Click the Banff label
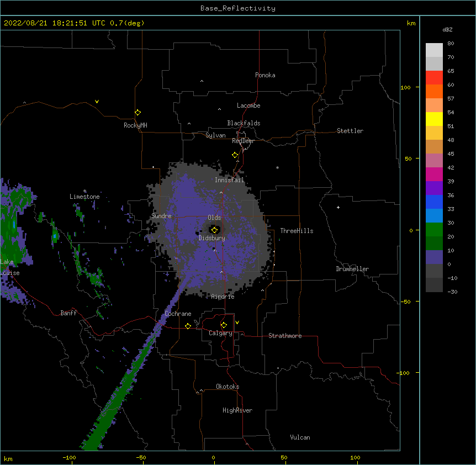 (68, 313)
